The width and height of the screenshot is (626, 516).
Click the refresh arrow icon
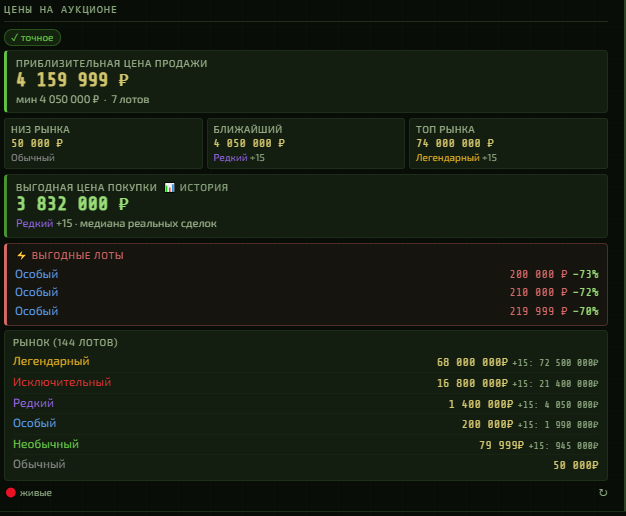point(603,492)
